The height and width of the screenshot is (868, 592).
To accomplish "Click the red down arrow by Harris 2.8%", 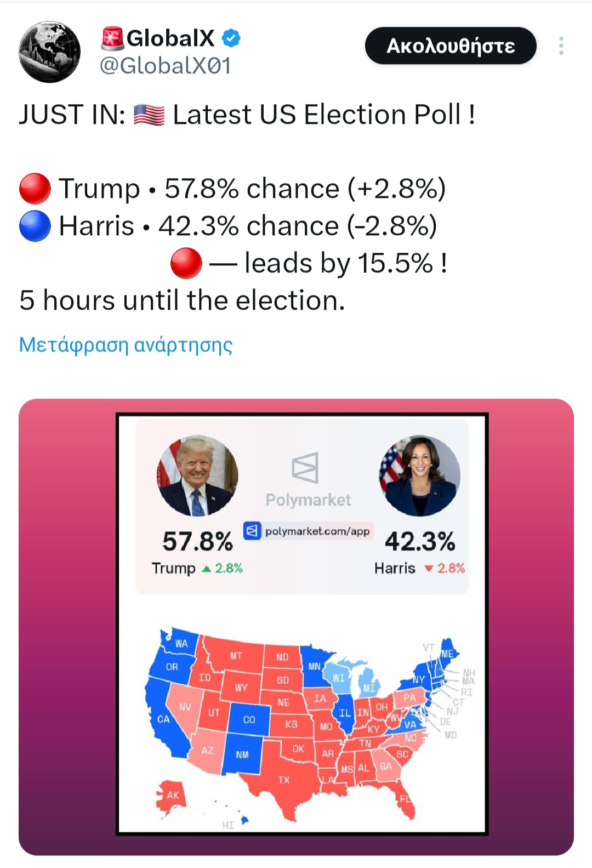I will 429,569.
